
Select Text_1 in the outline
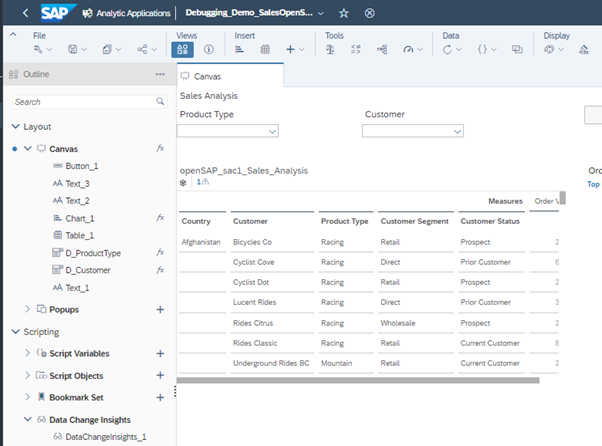(77, 288)
